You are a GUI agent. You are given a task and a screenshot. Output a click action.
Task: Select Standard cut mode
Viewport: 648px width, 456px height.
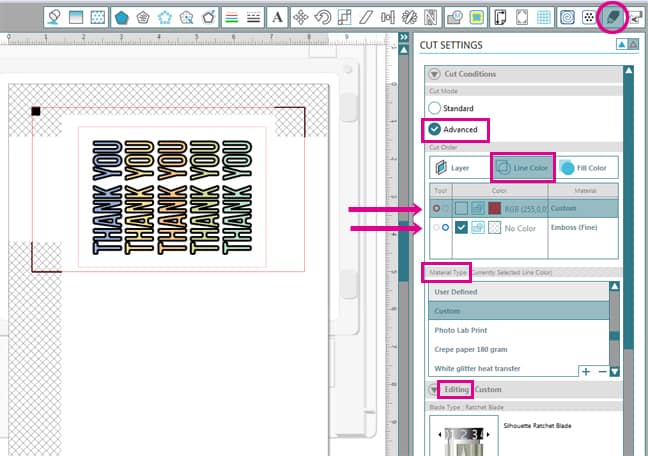[434, 108]
